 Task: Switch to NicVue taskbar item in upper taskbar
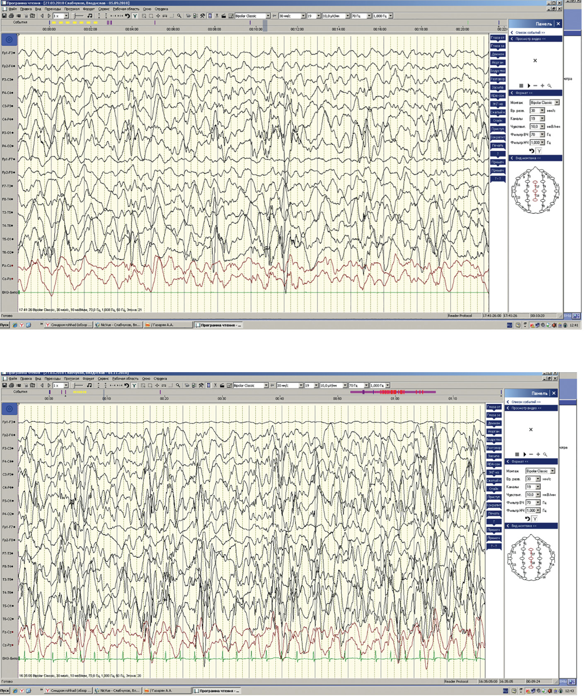point(119,325)
